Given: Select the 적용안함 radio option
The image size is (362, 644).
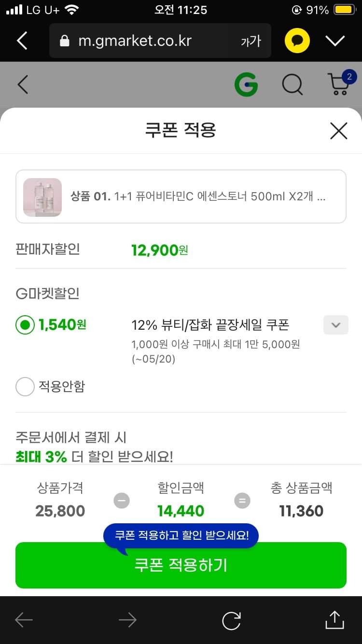Looking at the screenshot, I should (25, 387).
